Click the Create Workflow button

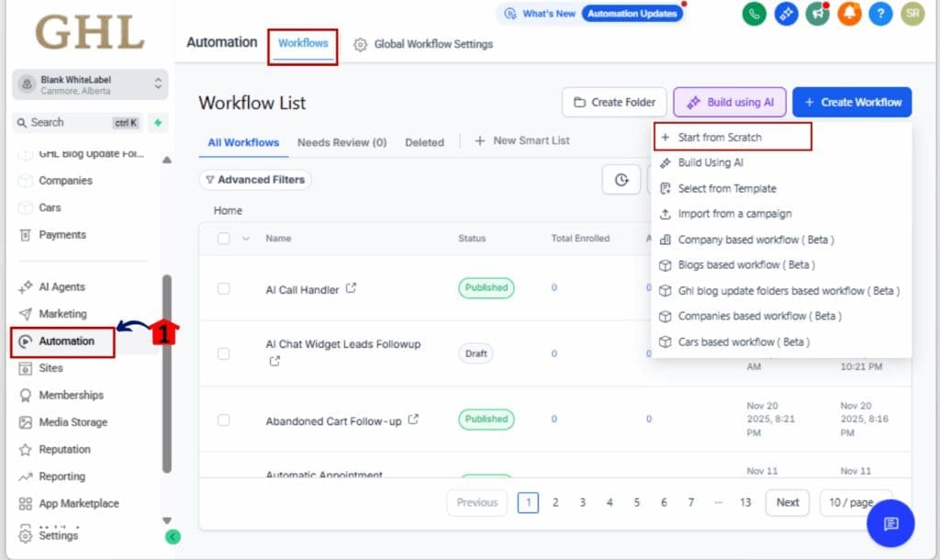[x=852, y=102]
